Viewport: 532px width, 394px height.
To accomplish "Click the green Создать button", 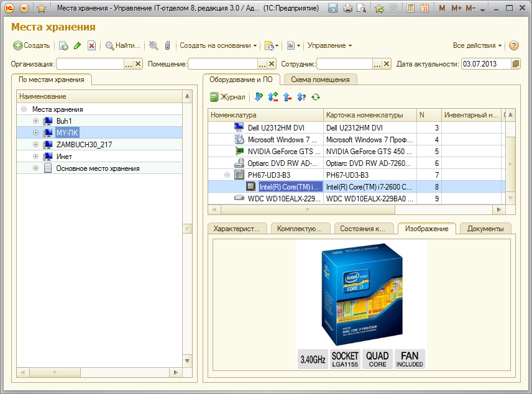I will [32, 45].
